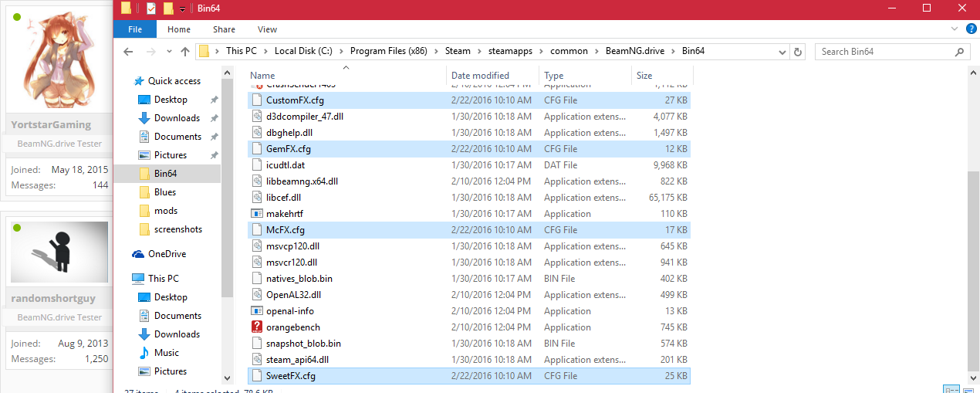Click Properties icon in title bar

click(151, 8)
